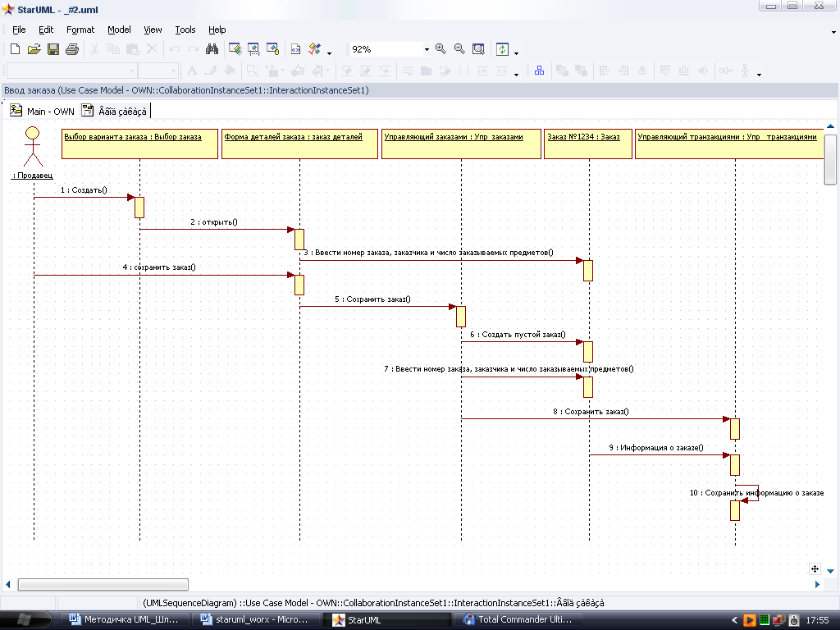Select message '8 : Сохранить заказ()'

point(591,412)
